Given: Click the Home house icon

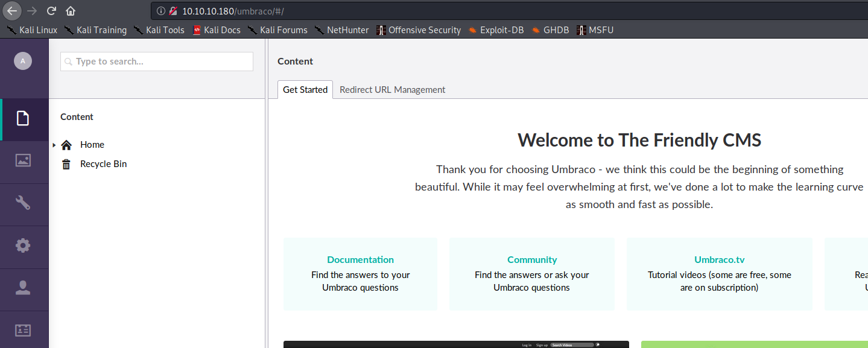Looking at the screenshot, I should tap(66, 144).
